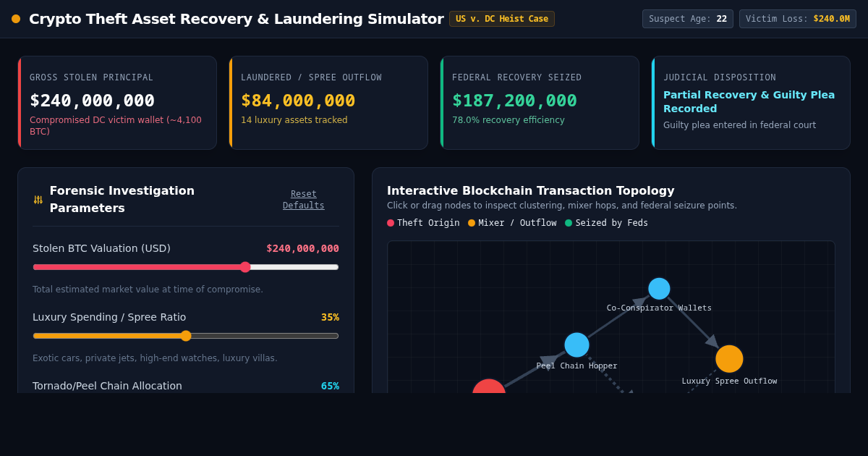Screen dimensions: 868x456
Task: Click the 14 luxury assets tracked text
Action: click(294, 120)
